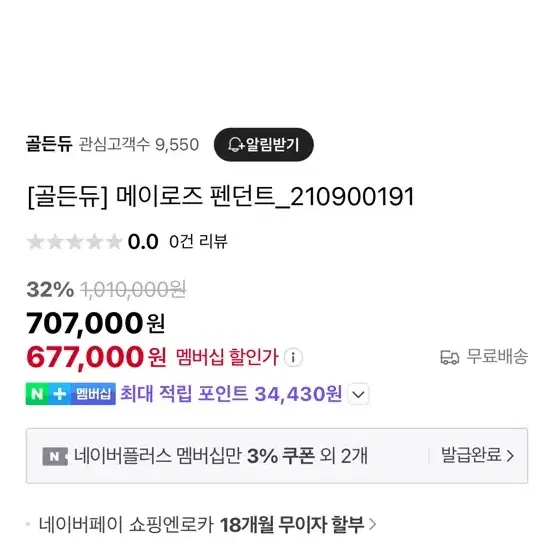The height and width of the screenshot is (554, 554).
Task: Click the 707,000원 sale price
Action: [95, 323]
